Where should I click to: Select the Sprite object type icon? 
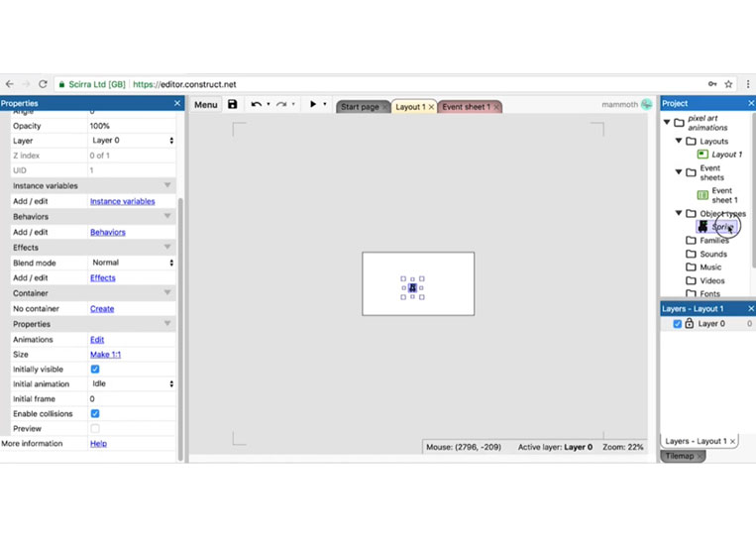coord(702,226)
